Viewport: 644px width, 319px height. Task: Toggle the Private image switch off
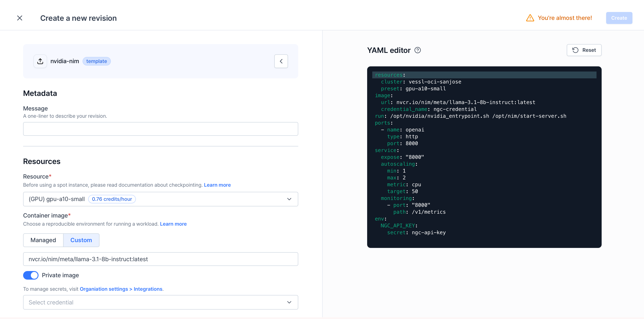click(x=31, y=275)
